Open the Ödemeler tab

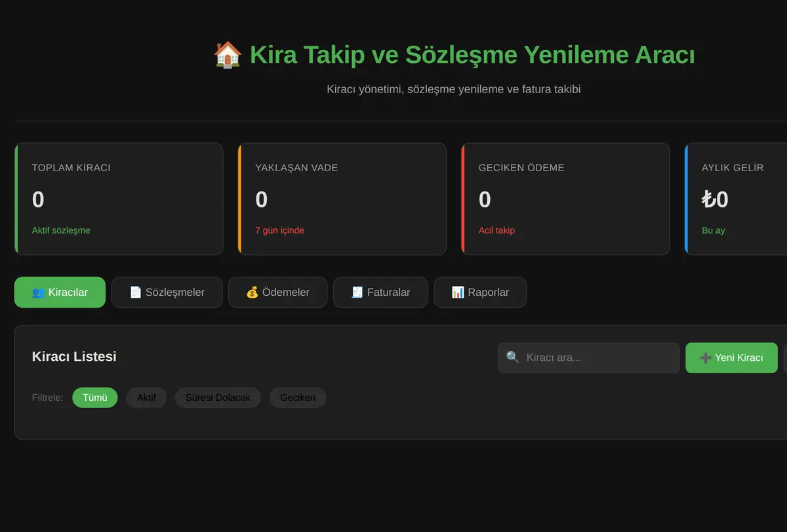coord(277,292)
